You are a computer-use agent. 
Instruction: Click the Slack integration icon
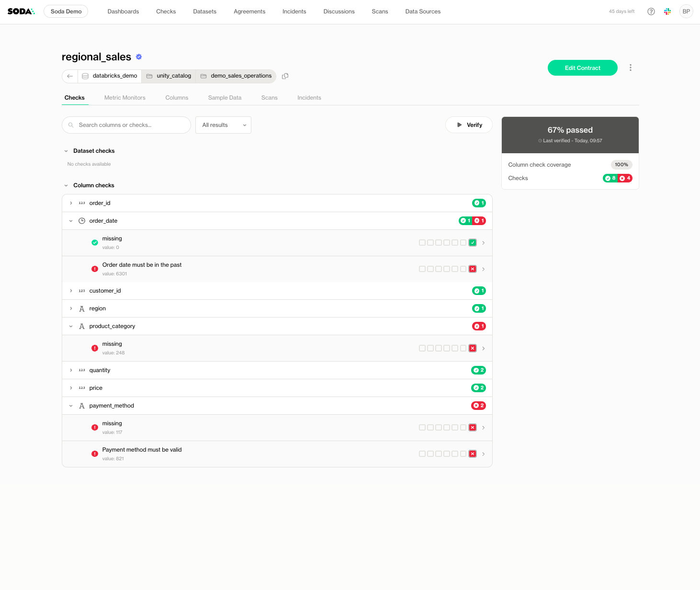(x=667, y=11)
